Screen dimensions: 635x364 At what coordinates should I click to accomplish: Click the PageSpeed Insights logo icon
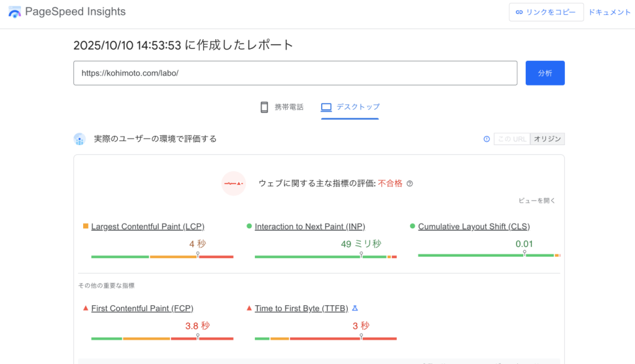pos(14,11)
